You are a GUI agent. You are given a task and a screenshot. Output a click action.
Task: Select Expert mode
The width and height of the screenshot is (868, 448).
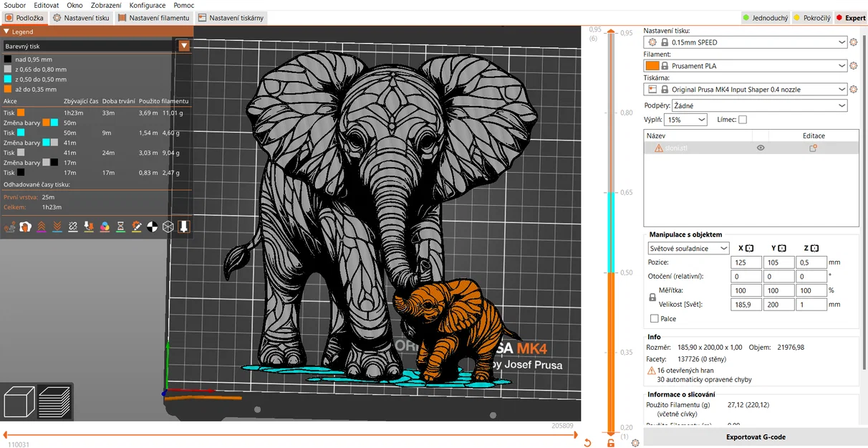coord(851,18)
